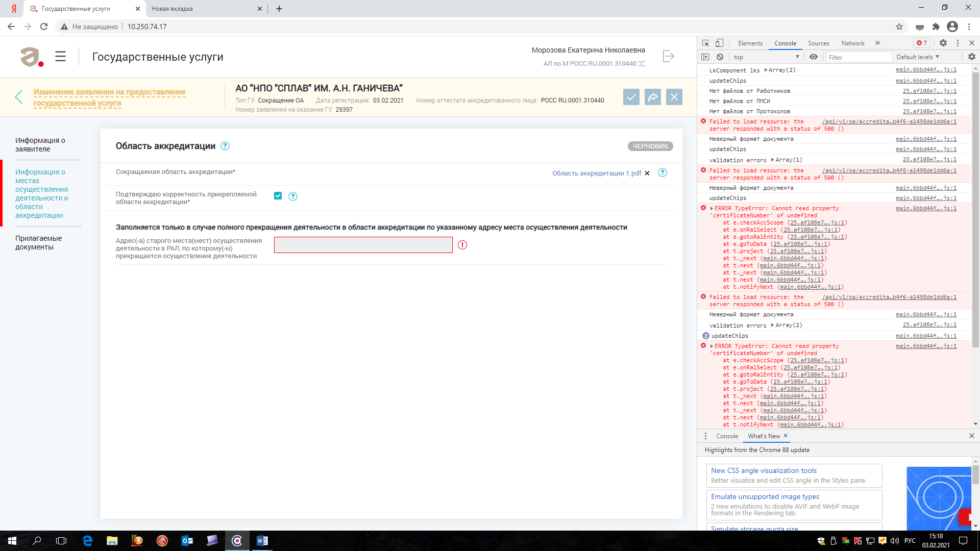Viewport: 980px width, 551px height.
Task: Clear the DevTools console log
Action: point(720,57)
